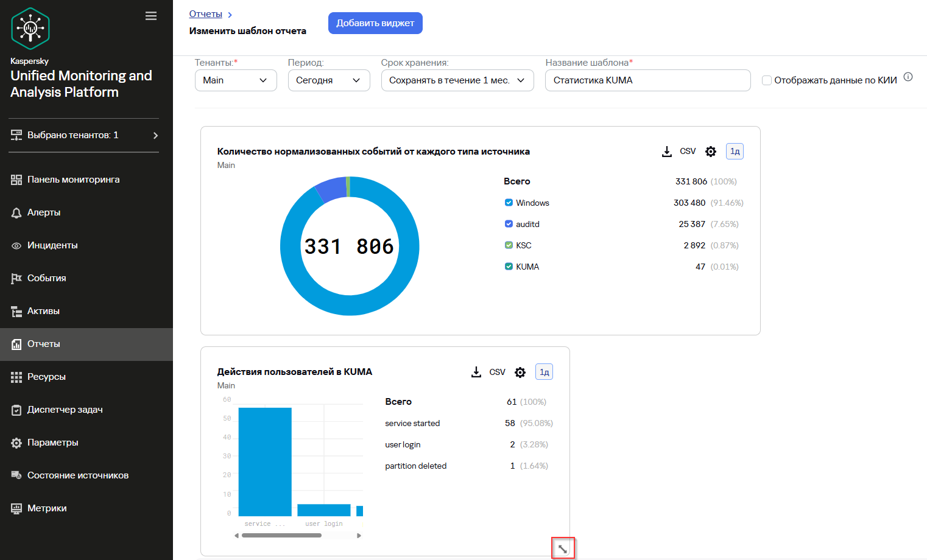Uncheck the KUMA legend checkbox
Image resolution: width=927 pixels, height=560 pixels.
pyautogui.click(x=509, y=267)
